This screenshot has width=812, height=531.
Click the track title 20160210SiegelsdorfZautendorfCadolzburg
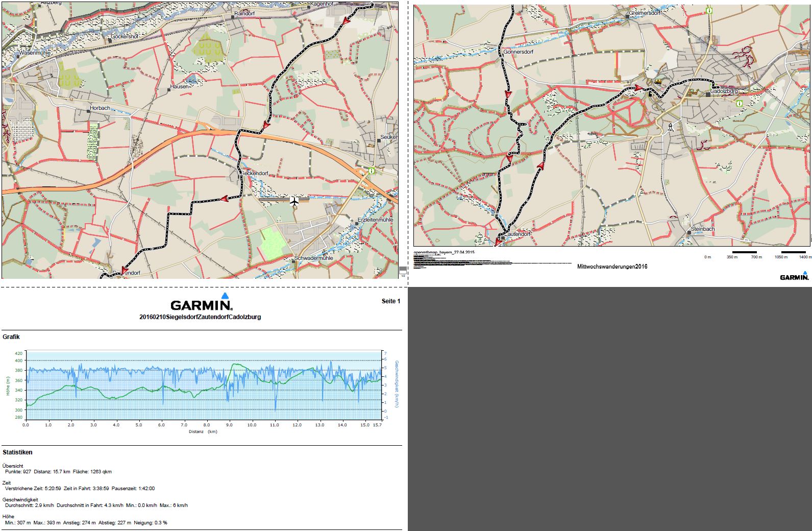click(x=200, y=317)
